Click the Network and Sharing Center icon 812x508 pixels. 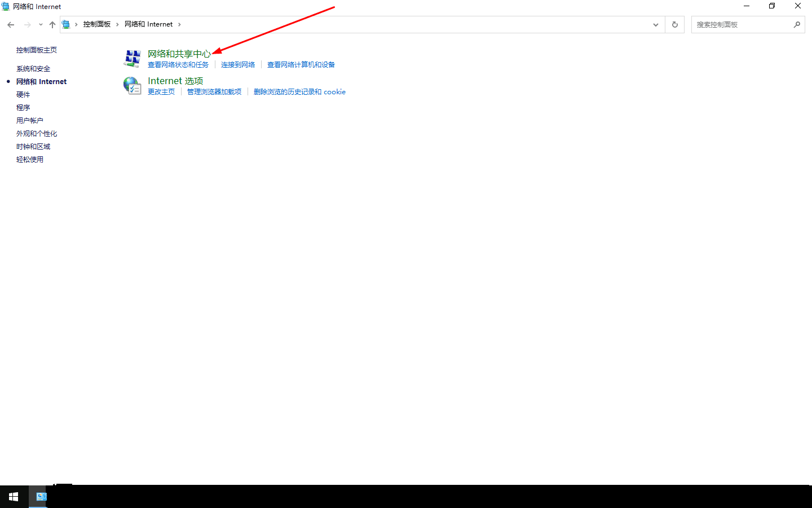(133, 59)
